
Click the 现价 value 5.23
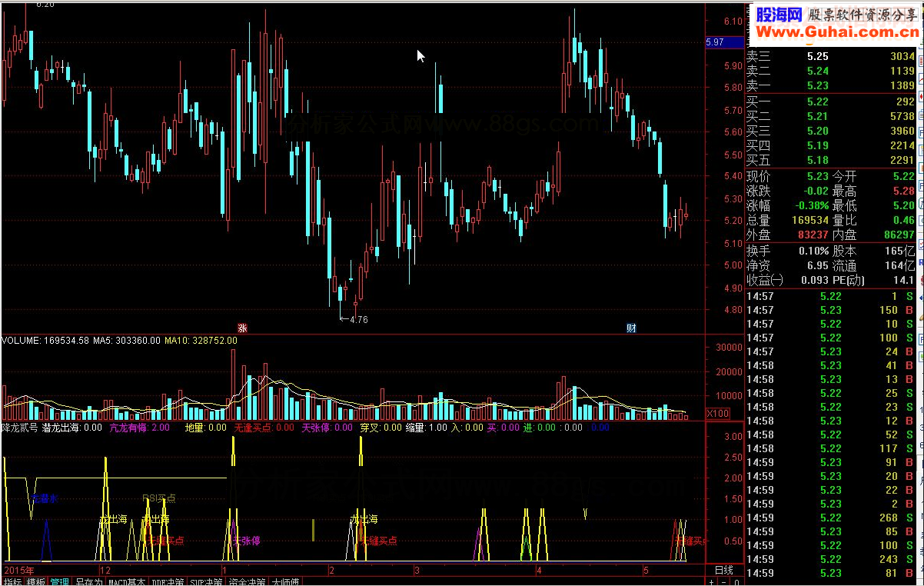[818, 176]
